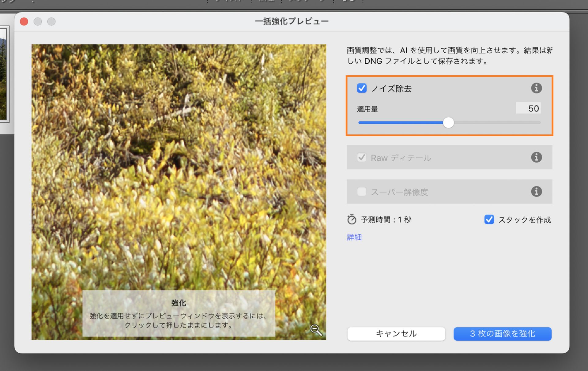Click the disabled Raw ディテール checkbox
This screenshot has height=371, width=588.
(x=362, y=157)
